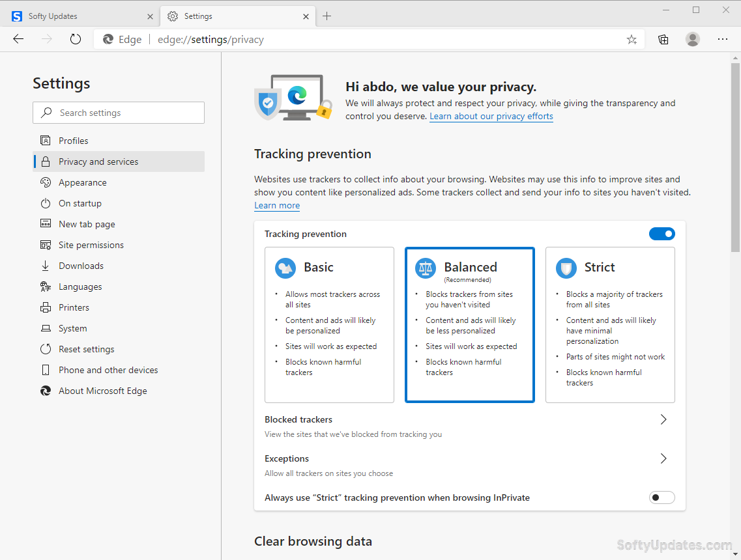Click the Blocked trackers label text
The image size is (741, 560).
pyautogui.click(x=298, y=419)
